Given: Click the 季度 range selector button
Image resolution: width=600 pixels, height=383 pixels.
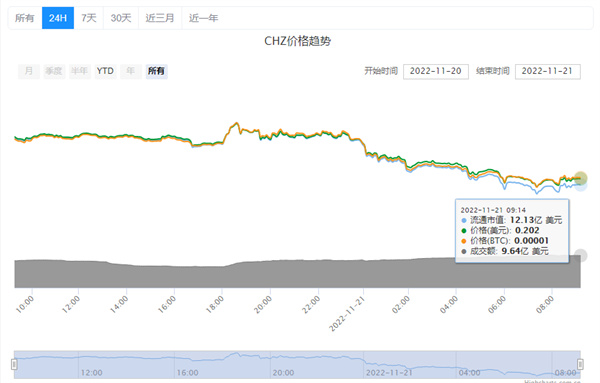Looking at the screenshot, I should pyautogui.click(x=54, y=71).
